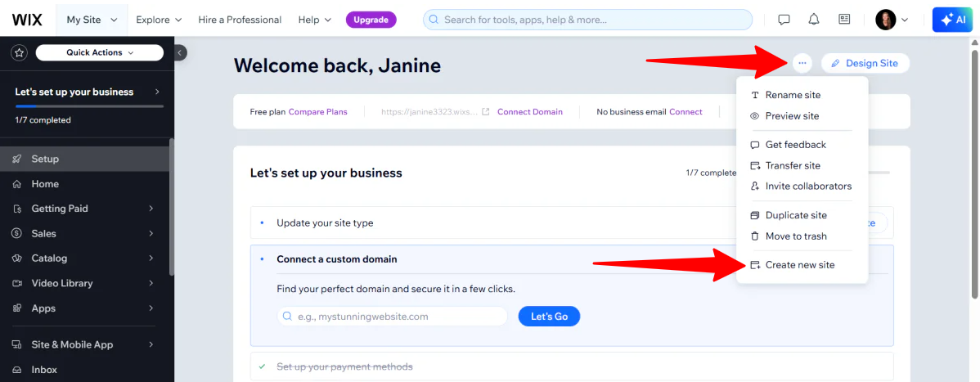
Task: Open the chat messages icon
Action: (784, 20)
